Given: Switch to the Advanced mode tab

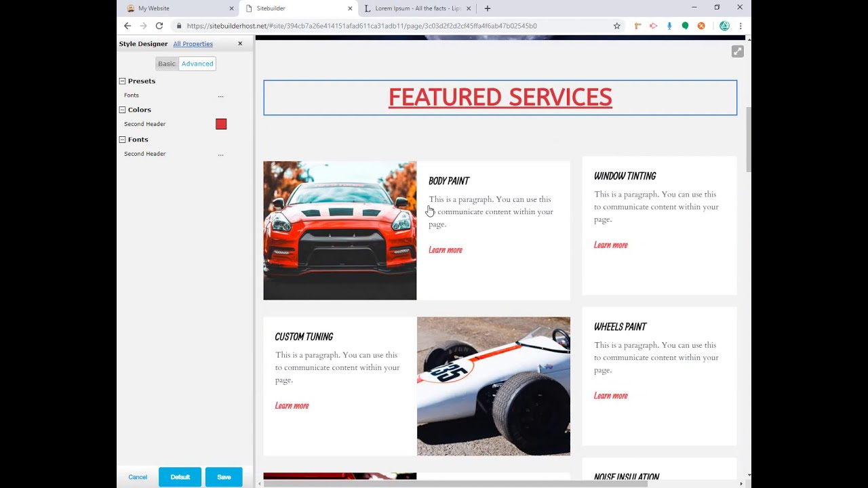Looking at the screenshot, I should click(197, 64).
